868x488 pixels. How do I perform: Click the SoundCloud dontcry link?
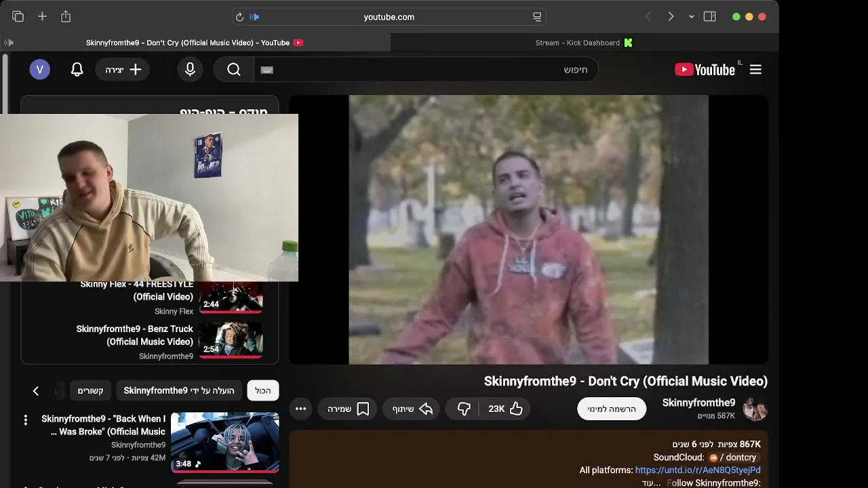[x=732, y=457]
